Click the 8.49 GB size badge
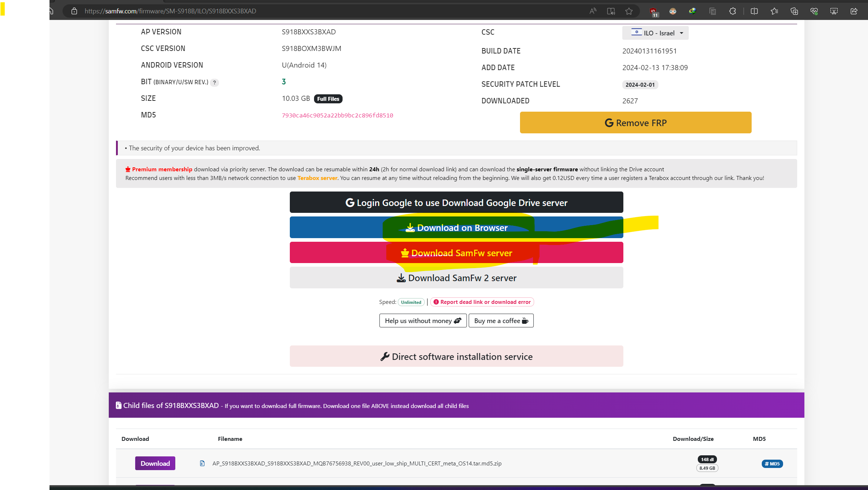868x490 pixels. coord(707,468)
